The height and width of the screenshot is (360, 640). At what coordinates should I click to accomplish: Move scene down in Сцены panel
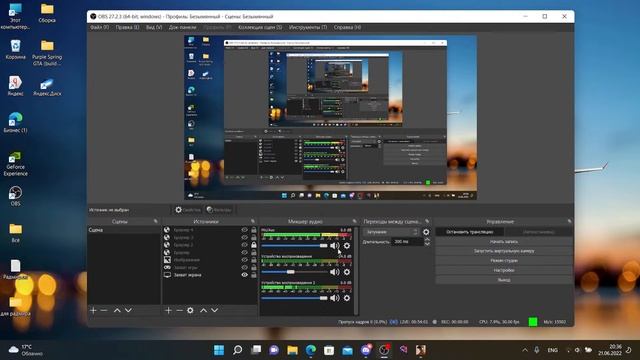tap(128, 311)
